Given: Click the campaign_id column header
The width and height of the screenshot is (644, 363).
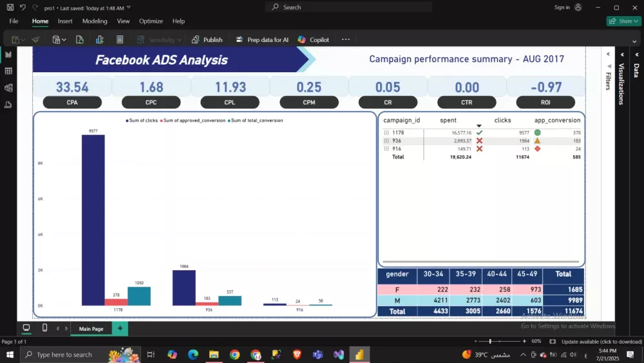Looking at the screenshot, I should tap(402, 120).
